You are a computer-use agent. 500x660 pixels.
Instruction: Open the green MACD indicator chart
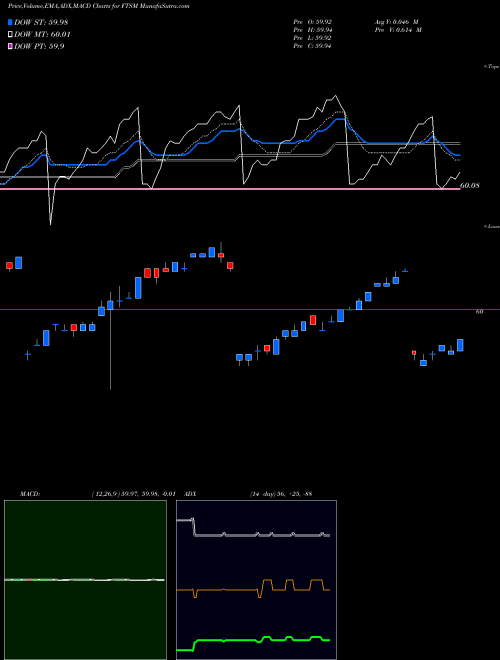[85, 580]
